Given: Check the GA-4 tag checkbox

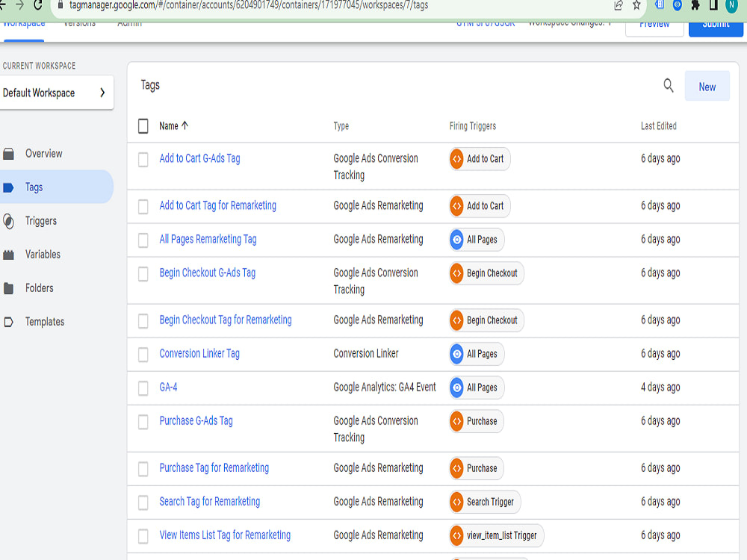Looking at the screenshot, I should [x=143, y=388].
